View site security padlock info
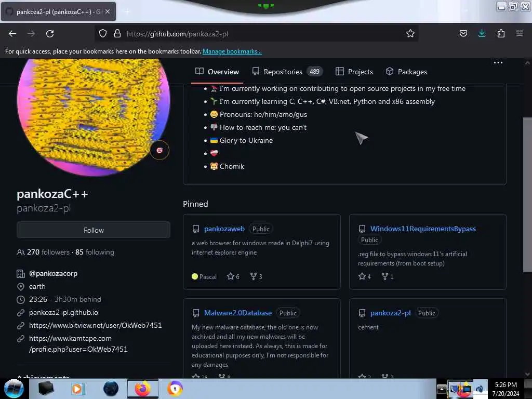The height and width of the screenshot is (399, 532). tap(117, 33)
